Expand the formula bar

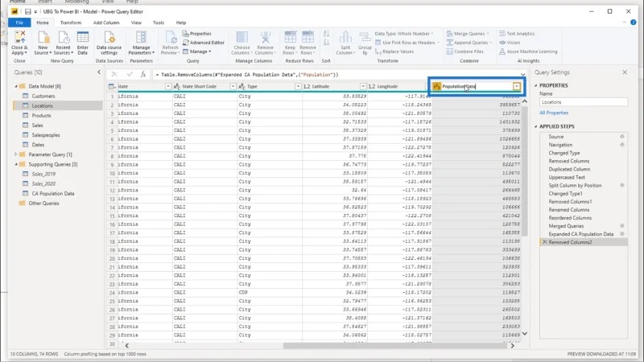(x=522, y=75)
